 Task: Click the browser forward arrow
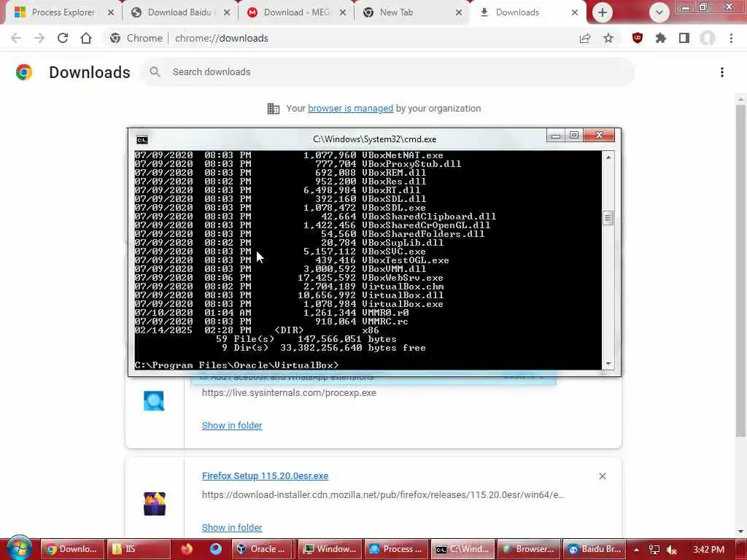coord(39,38)
